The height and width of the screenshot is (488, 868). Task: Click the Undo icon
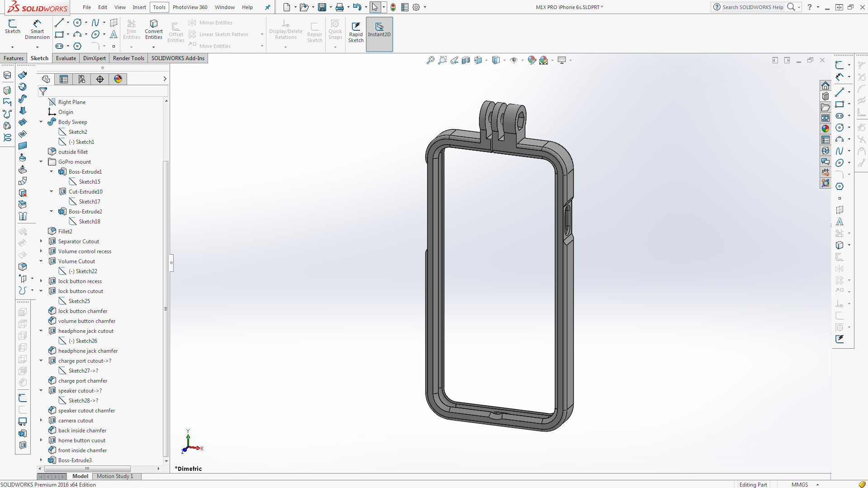click(x=357, y=7)
